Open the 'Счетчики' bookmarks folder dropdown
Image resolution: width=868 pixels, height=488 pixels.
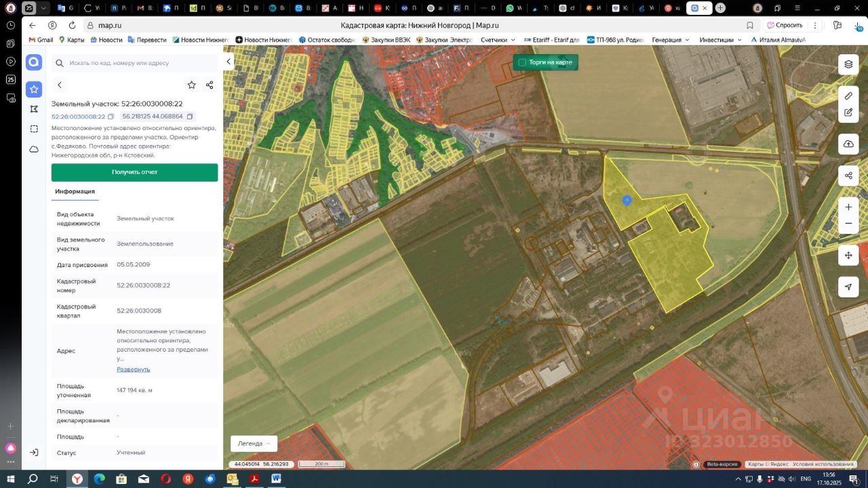point(498,40)
